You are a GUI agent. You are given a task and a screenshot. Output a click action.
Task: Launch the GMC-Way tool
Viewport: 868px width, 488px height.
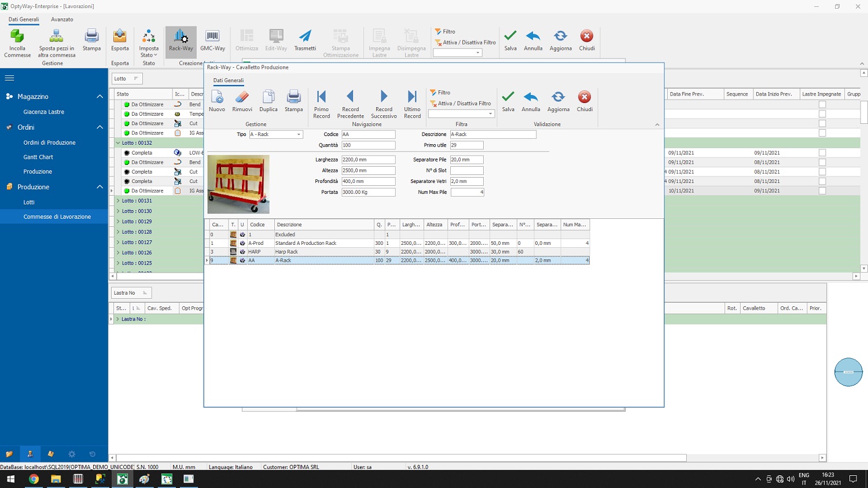click(x=213, y=42)
